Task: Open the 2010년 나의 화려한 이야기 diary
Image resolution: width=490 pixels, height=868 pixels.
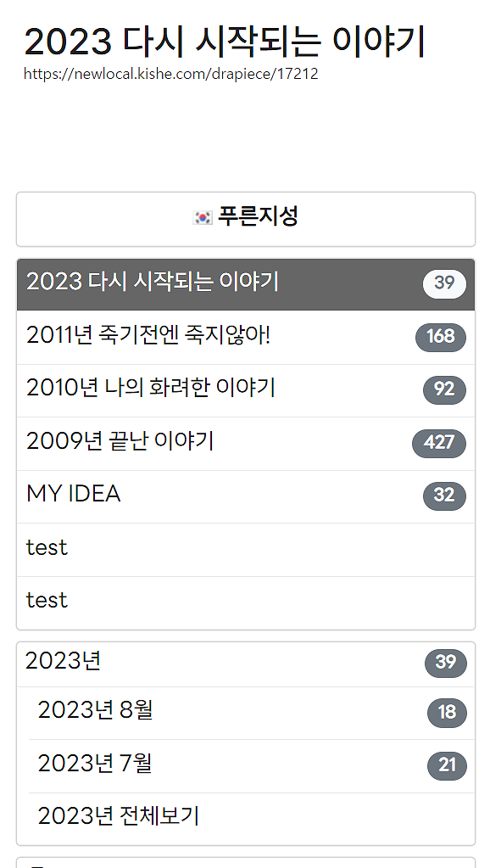Action: pyautogui.click(x=246, y=390)
